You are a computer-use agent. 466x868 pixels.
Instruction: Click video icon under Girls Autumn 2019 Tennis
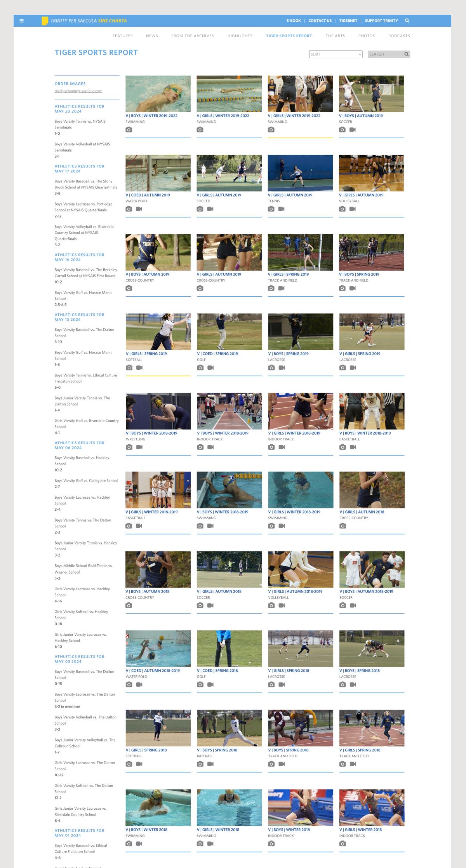click(x=282, y=209)
